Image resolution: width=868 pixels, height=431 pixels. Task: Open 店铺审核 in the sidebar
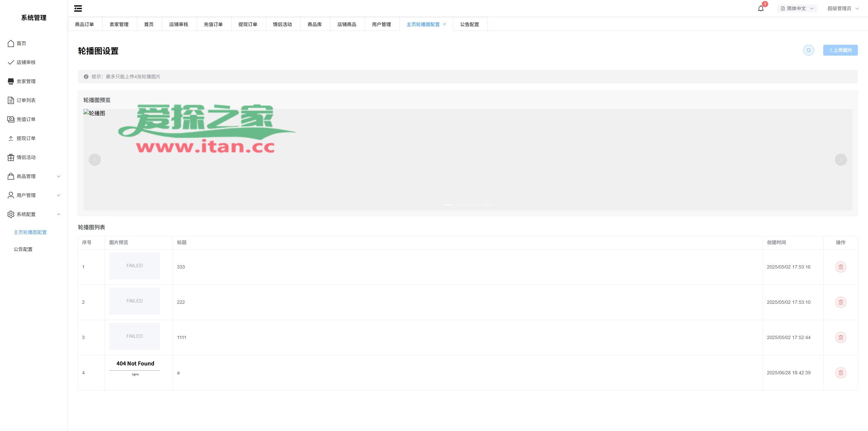tap(34, 62)
